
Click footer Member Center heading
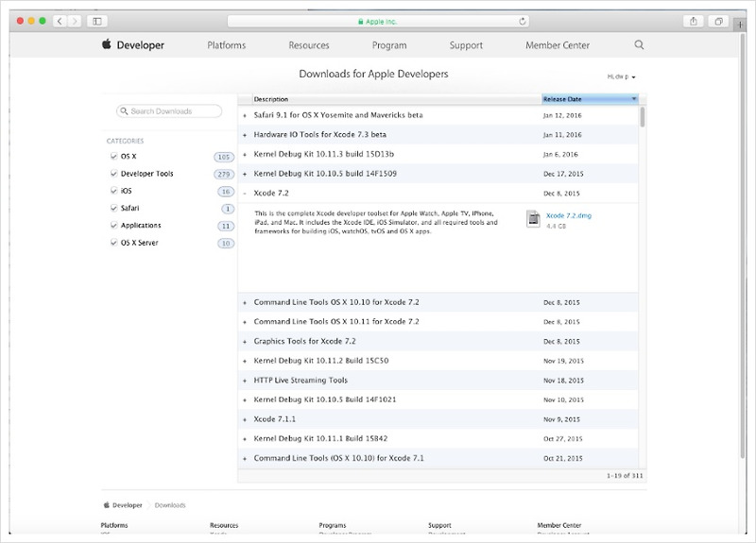coord(559,525)
